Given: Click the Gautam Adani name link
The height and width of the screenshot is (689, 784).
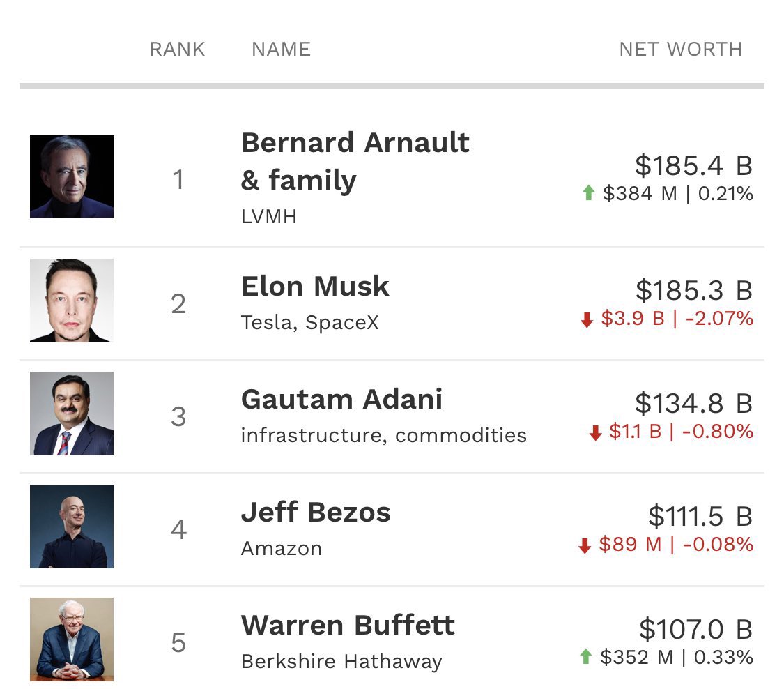Looking at the screenshot, I should coord(341,400).
